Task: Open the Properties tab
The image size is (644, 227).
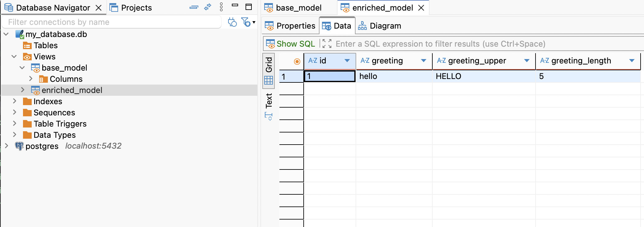Action: tap(290, 26)
